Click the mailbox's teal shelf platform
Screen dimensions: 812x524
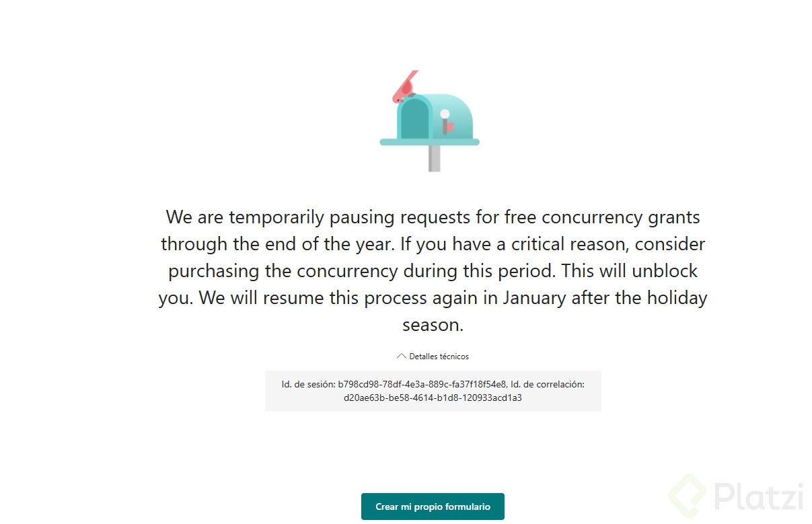coord(430,142)
